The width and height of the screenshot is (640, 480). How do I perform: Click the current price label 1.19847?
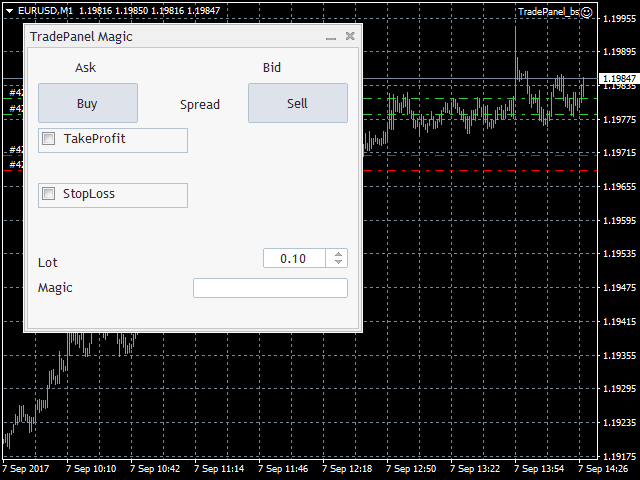point(618,78)
